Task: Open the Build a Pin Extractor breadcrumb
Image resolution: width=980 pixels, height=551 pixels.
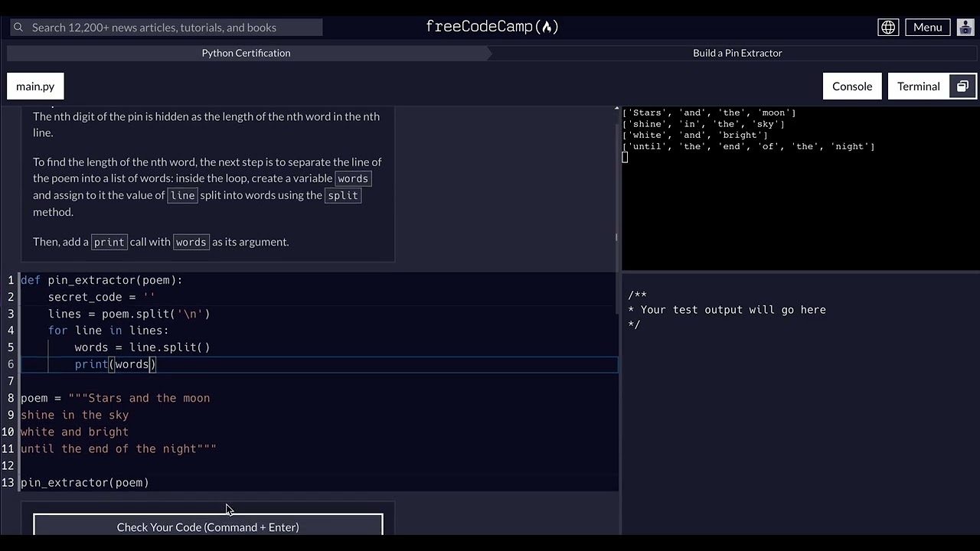Action: (x=737, y=53)
